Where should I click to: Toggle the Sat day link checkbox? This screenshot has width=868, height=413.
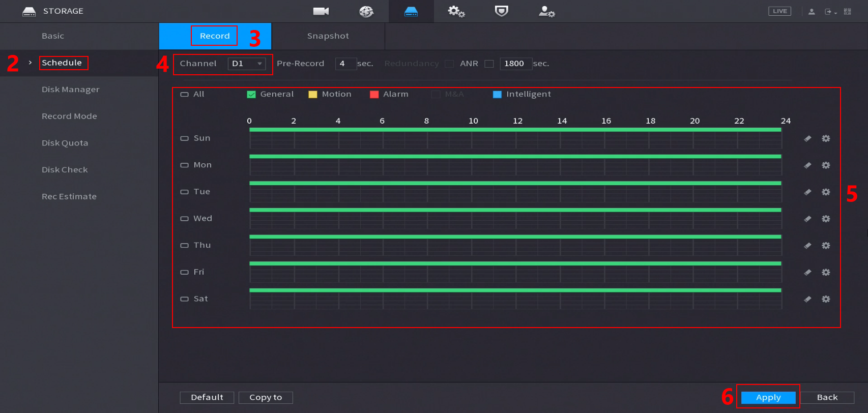click(x=184, y=299)
